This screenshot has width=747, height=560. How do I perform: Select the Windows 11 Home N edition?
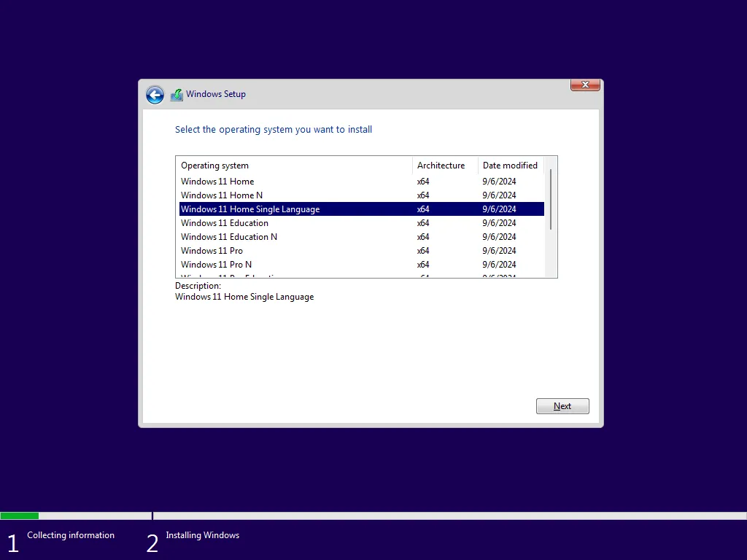(222, 195)
